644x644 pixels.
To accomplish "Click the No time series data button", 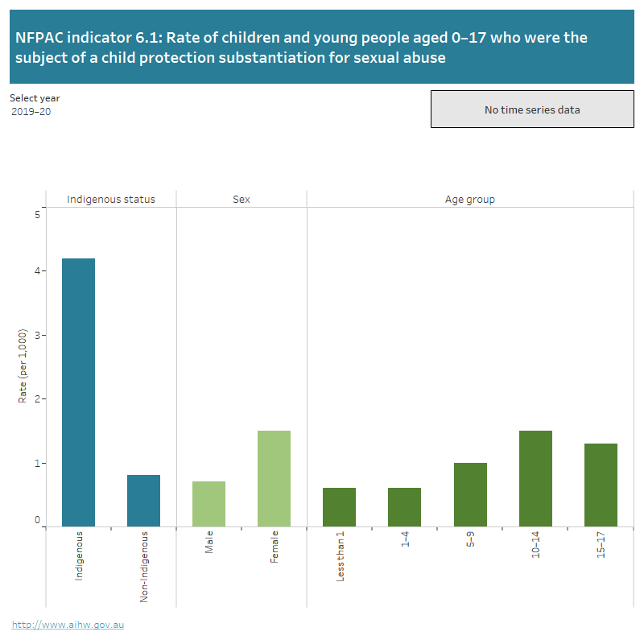I will pos(531,109).
